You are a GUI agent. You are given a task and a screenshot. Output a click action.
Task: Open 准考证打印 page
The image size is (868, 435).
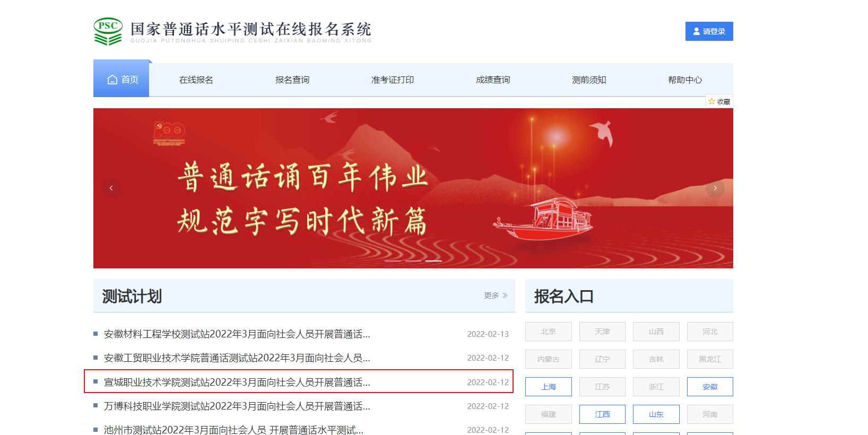coord(393,80)
